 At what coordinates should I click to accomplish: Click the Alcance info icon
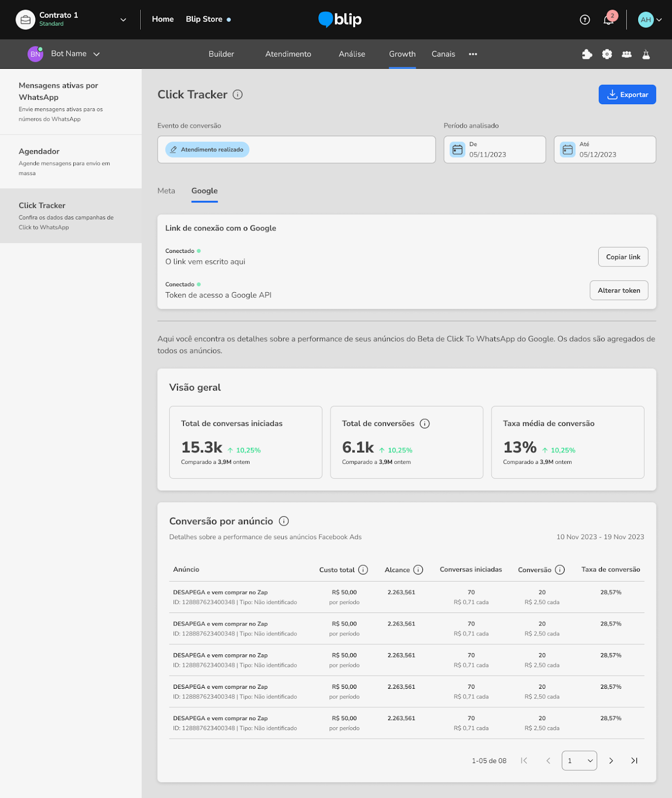point(418,570)
